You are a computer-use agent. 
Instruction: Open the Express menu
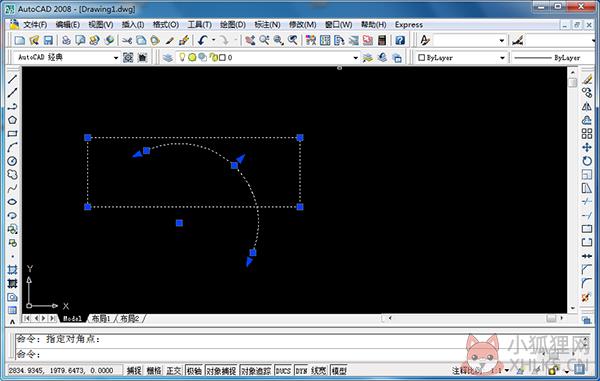point(409,24)
